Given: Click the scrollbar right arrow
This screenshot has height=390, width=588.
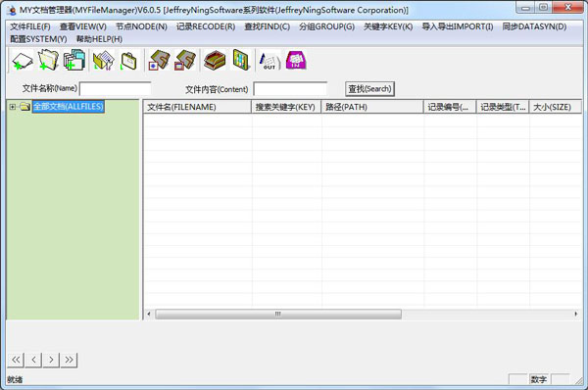Looking at the screenshot, I should coord(575,314).
